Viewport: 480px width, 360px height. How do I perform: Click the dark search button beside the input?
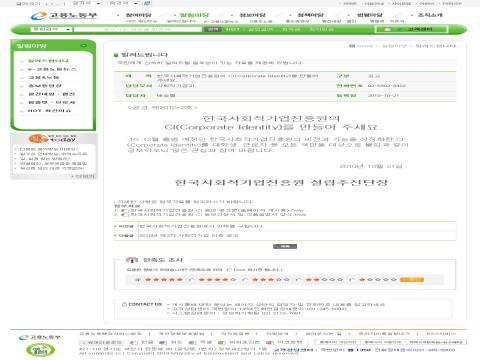(x=212, y=29)
